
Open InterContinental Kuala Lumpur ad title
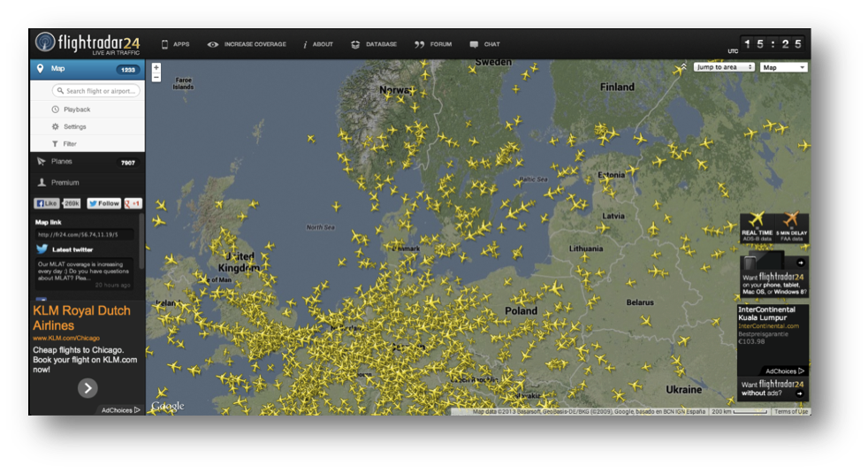(766, 314)
